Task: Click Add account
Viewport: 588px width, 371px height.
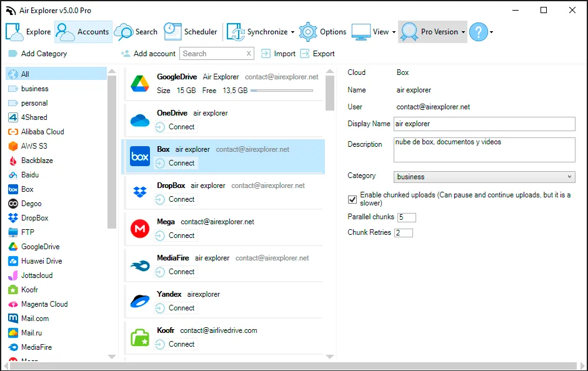Action: (x=148, y=54)
